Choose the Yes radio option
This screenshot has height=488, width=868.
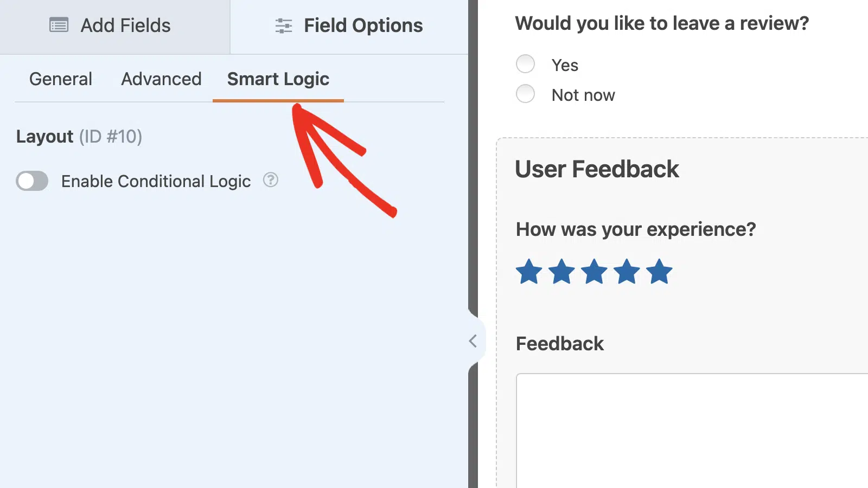pyautogui.click(x=525, y=64)
